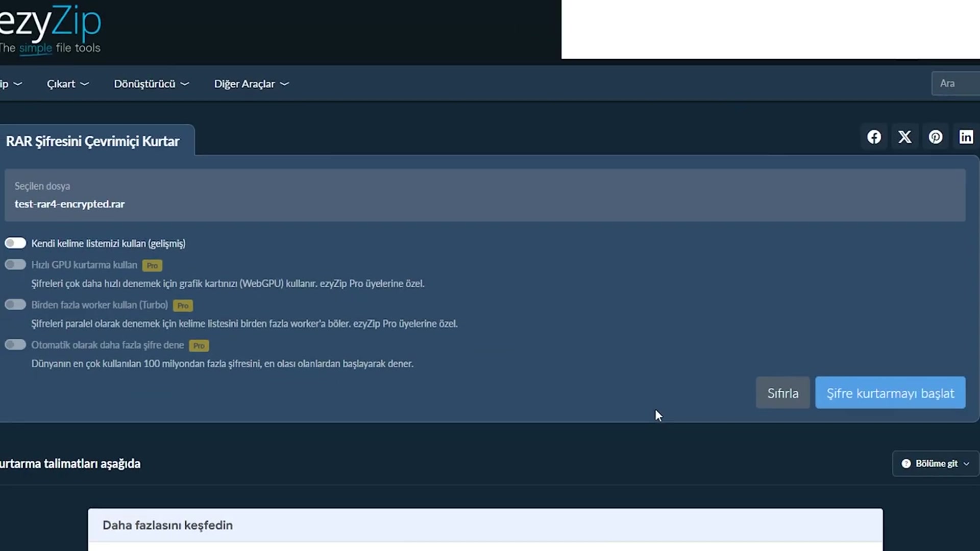Expand the 'Bölüme git' dropdown

(935, 463)
